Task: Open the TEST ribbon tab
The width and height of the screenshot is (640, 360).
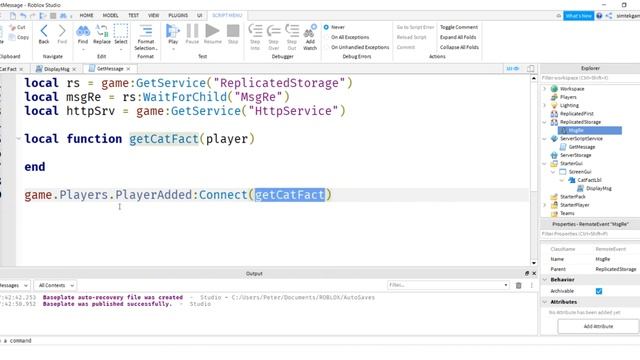Action: [133, 16]
